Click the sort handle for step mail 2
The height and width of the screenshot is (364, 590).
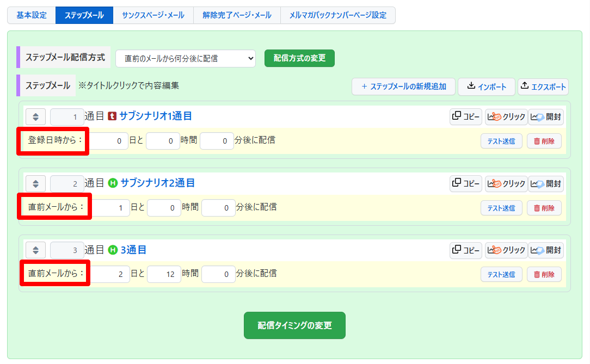35,184
